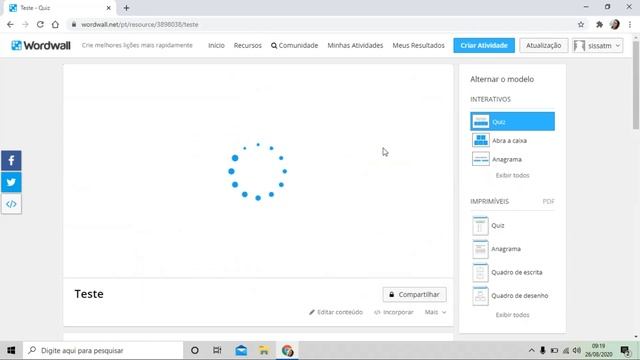
Task: Open the Chrome profile avatar
Action: coord(615,24)
